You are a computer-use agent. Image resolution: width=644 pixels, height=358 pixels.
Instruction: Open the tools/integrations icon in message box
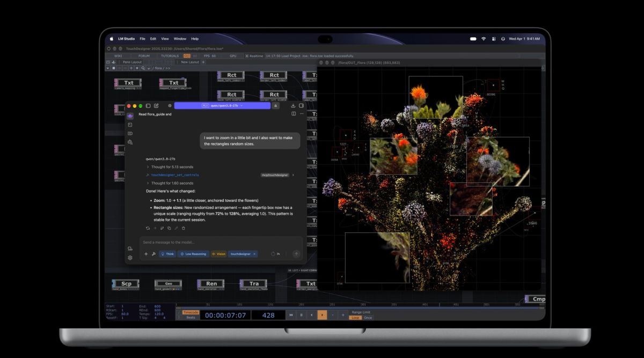click(x=153, y=254)
